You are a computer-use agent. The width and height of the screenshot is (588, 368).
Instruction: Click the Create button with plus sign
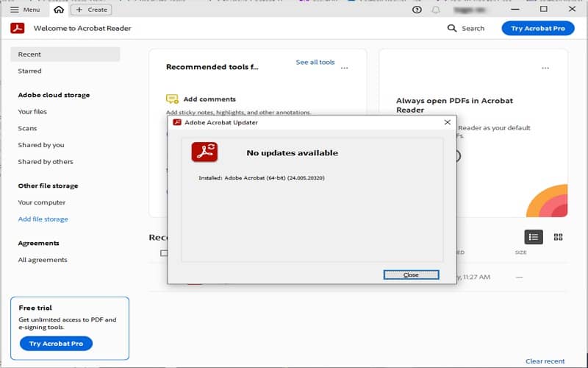(x=91, y=10)
